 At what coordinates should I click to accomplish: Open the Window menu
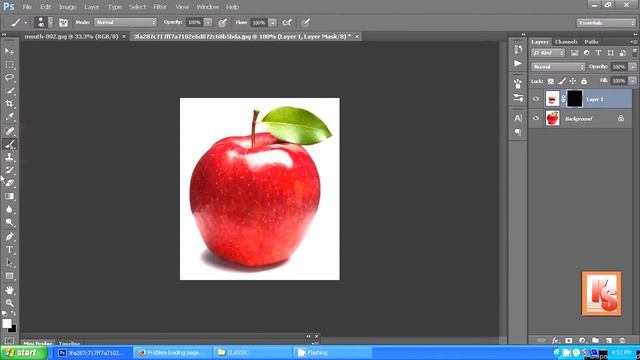[208, 7]
